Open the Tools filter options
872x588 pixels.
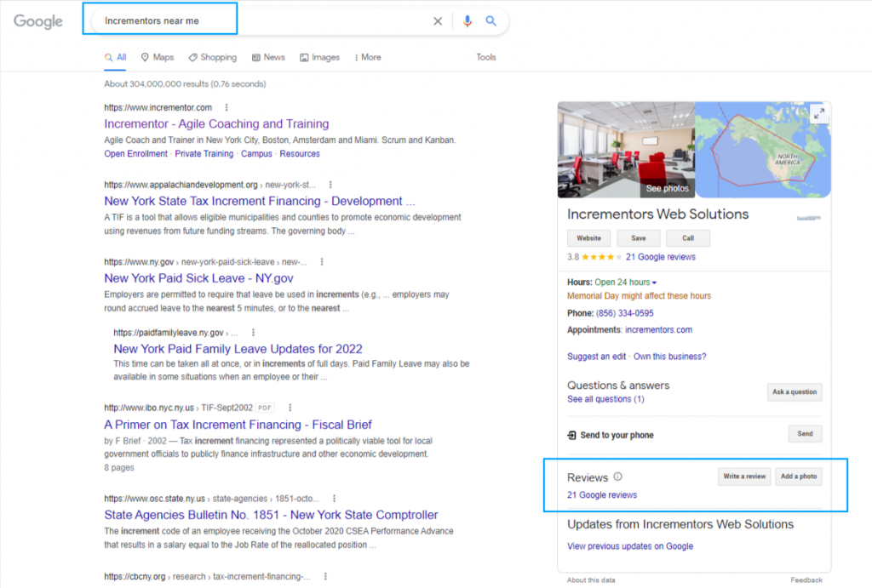pos(486,57)
